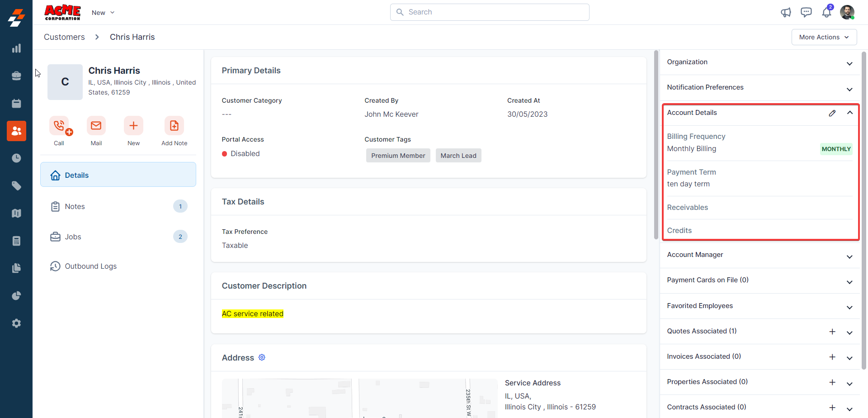Click the Address settings gear icon
Viewport: 868px width, 418px height.
point(262,357)
